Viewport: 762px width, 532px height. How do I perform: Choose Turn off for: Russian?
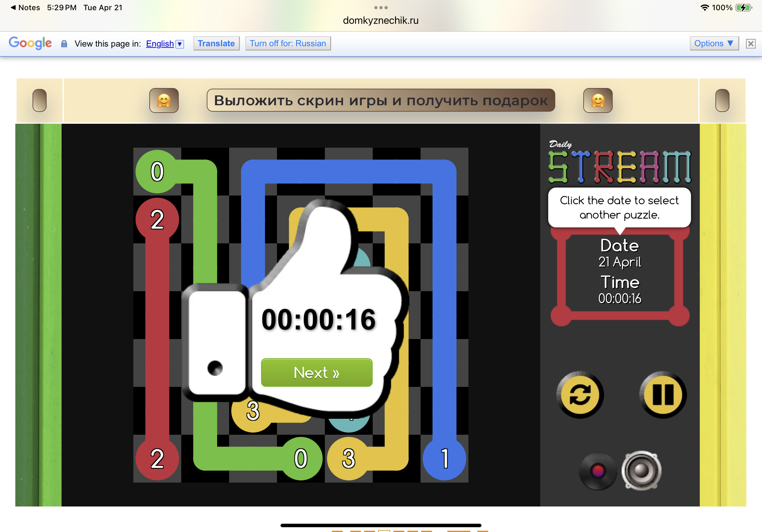pyautogui.click(x=288, y=43)
